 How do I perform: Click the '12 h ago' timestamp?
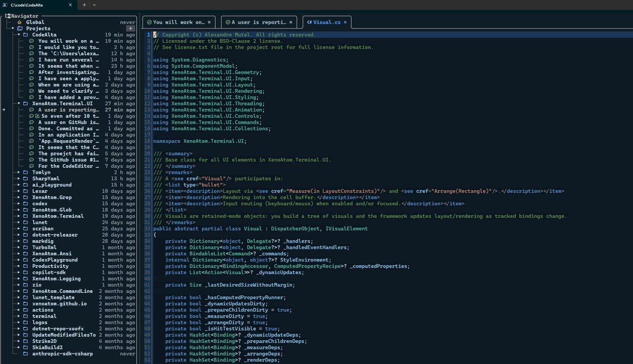[x=122, y=53]
